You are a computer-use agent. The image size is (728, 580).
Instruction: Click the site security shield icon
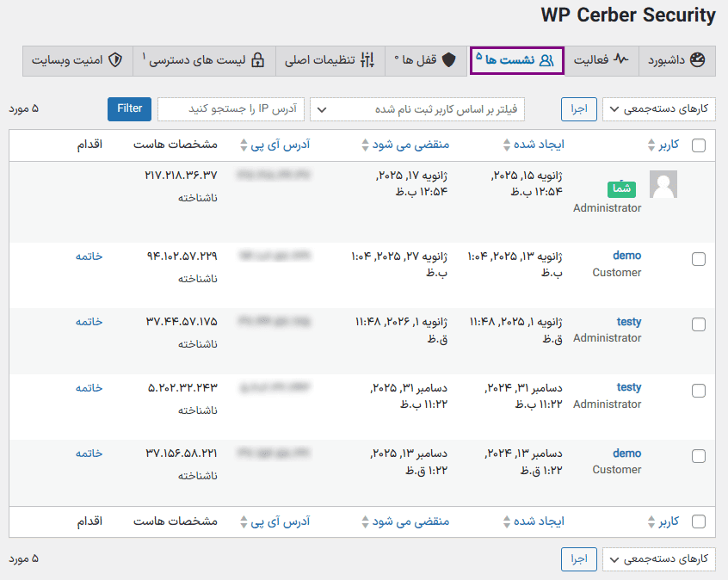(115, 60)
